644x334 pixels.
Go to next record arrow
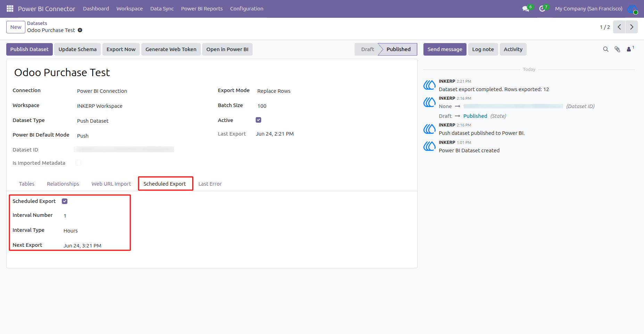point(631,27)
